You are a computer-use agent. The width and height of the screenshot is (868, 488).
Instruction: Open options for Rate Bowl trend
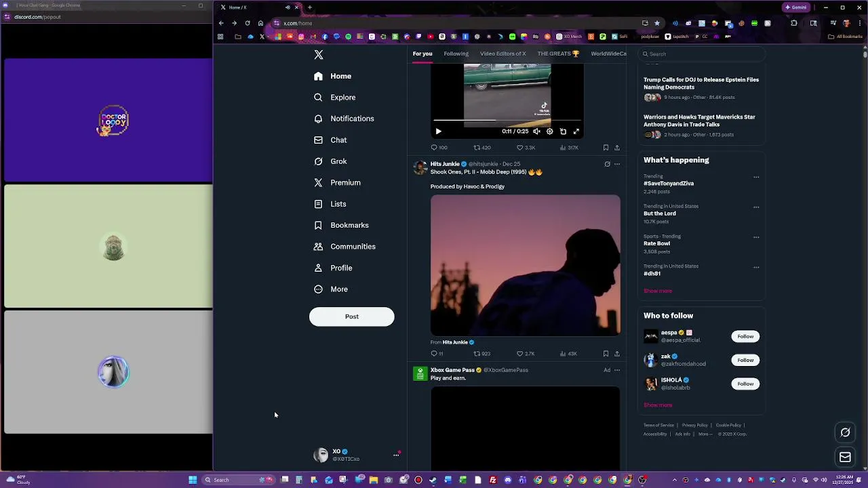pyautogui.click(x=756, y=237)
